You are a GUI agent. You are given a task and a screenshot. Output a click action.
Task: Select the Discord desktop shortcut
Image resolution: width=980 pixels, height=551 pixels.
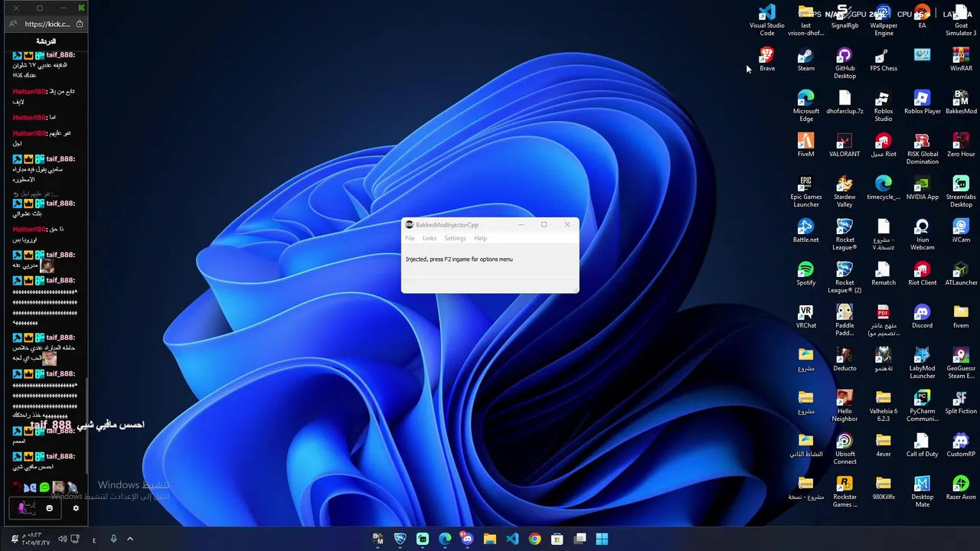tap(923, 316)
